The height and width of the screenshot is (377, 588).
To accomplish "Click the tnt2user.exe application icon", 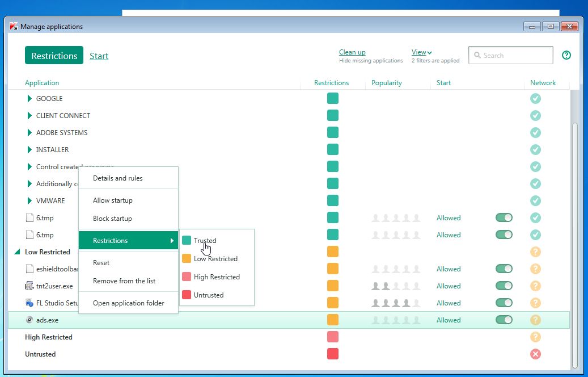I will (x=29, y=286).
